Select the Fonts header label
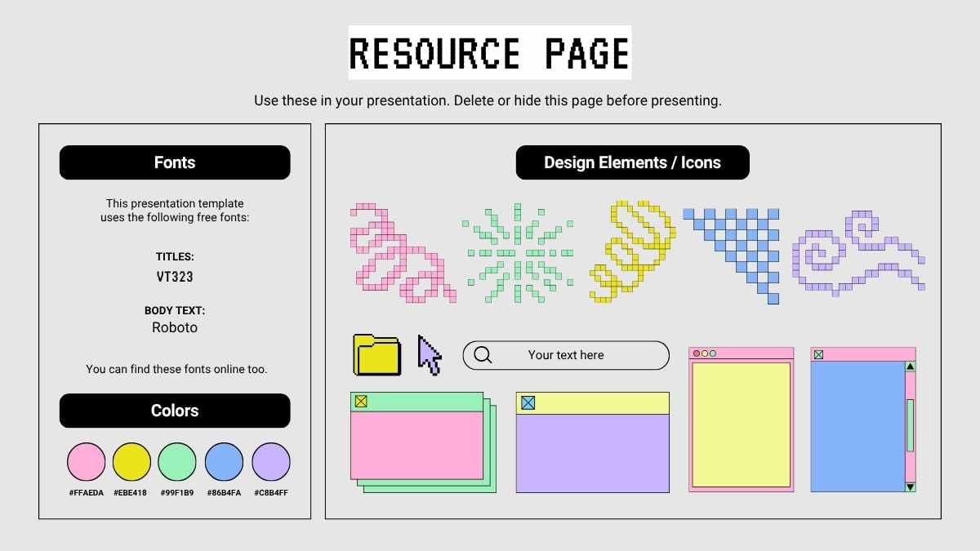Image resolution: width=980 pixels, height=551 pixels. [x=175, y=162]
